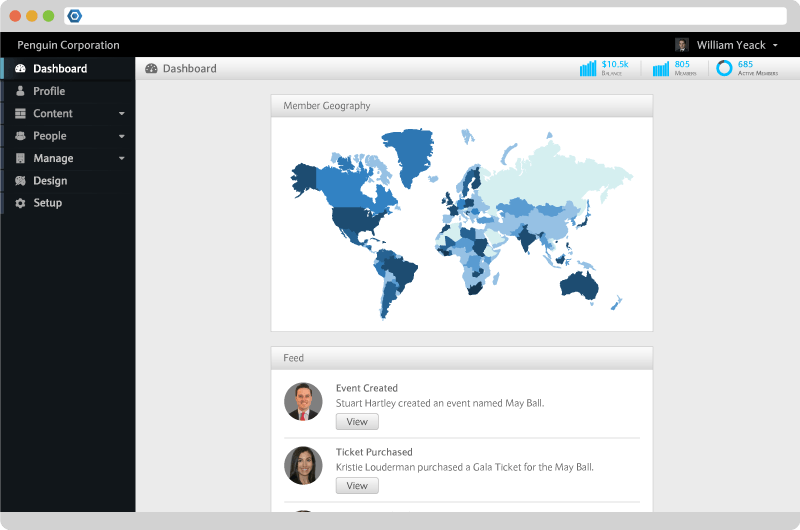Click the Ticket Purchased heading
Viewport: 800px width, 530px height.
[374, 452]
